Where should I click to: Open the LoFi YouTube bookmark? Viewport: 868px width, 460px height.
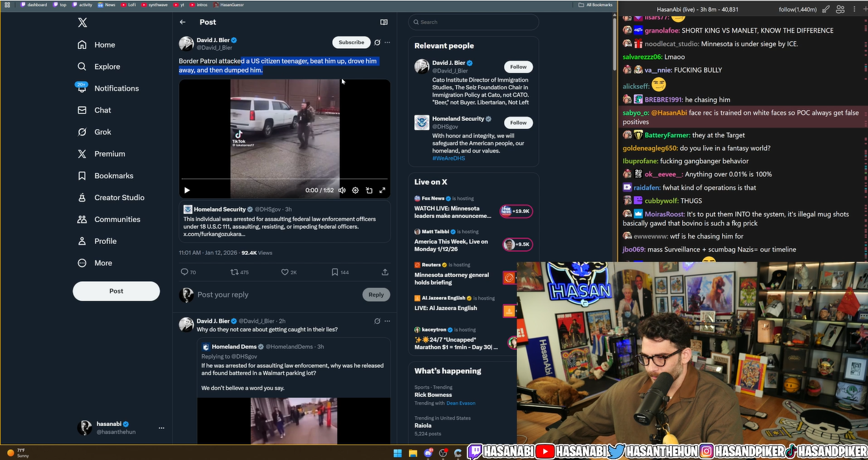(x=129, y=4)
